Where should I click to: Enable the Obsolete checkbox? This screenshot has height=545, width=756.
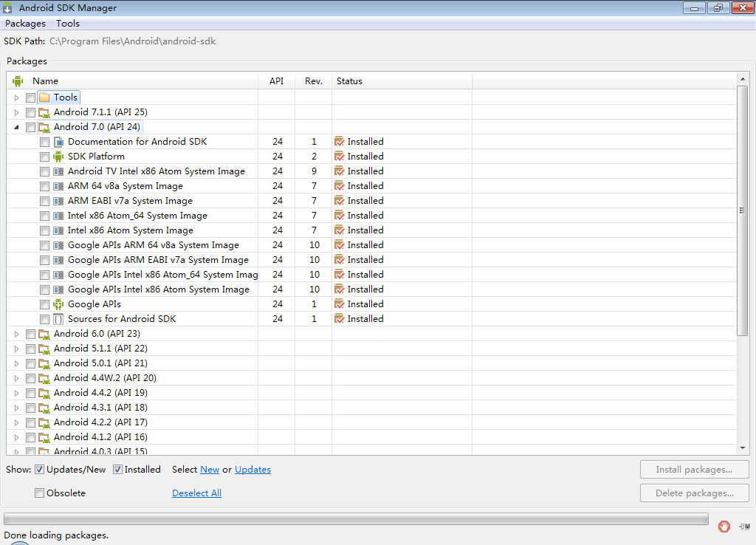tap(40, 493)
